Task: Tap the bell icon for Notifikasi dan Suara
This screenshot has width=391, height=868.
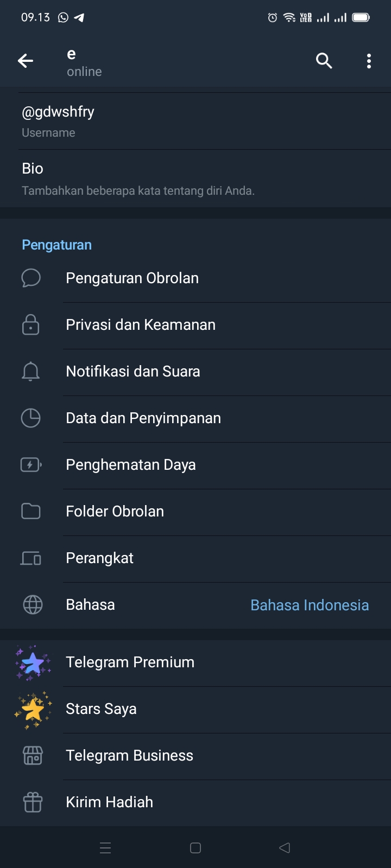Action: coord(31,372)
